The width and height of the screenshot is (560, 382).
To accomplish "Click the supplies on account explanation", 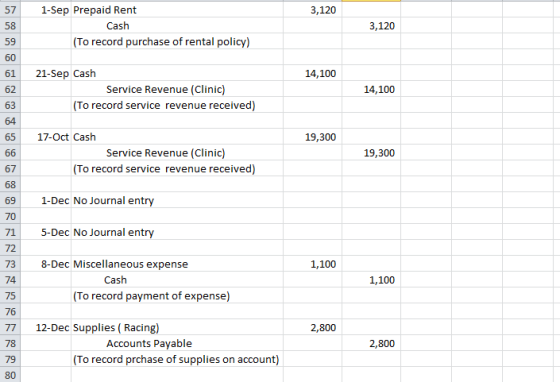I will 176,359.
